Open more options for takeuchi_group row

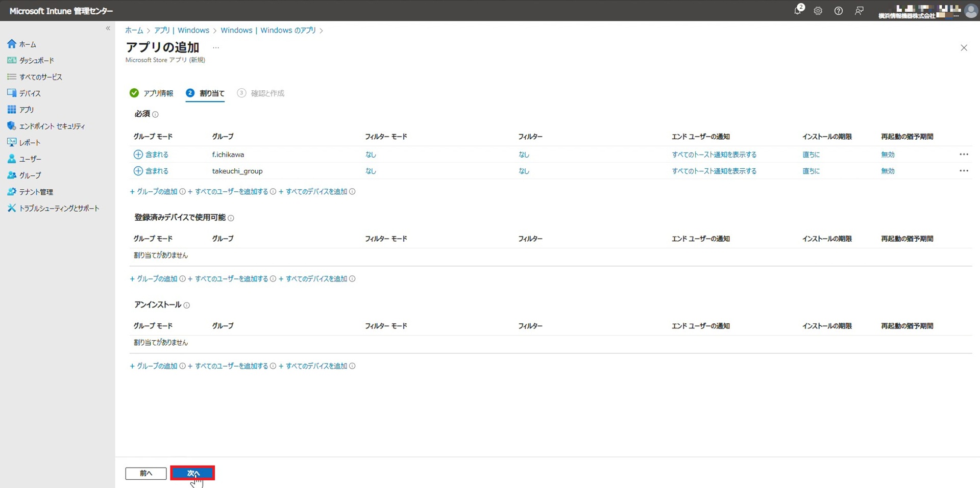point(963,171)
